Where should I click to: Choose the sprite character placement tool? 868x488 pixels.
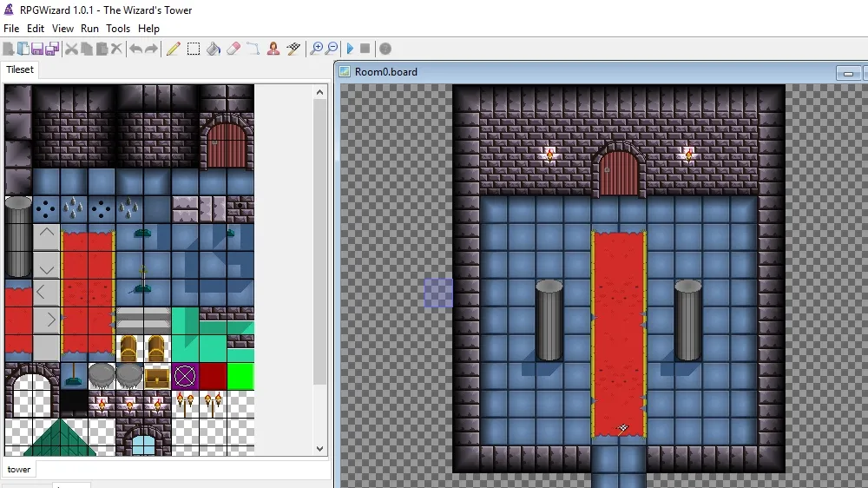(273, 49)
